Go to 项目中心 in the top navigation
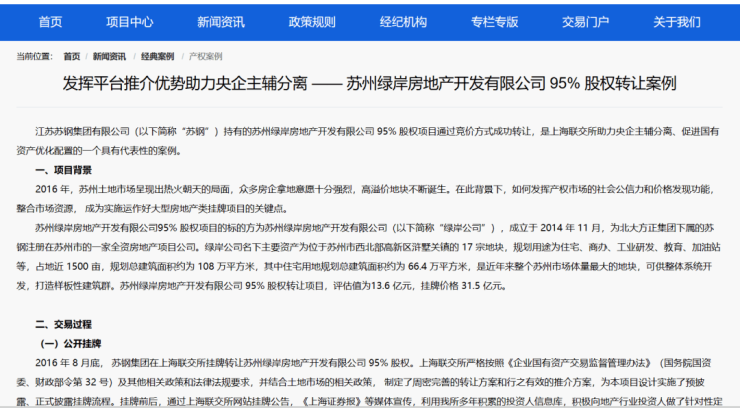This screenshot has height=408, width=740. [130, 21]
